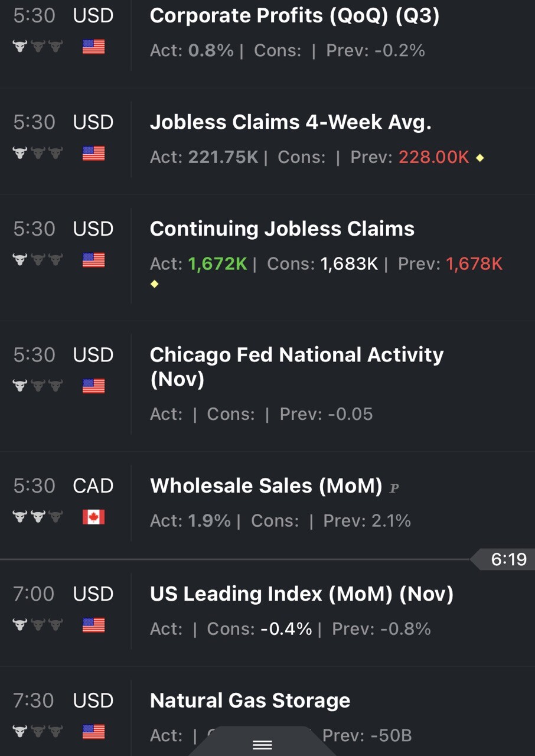535x756 pixels.
Task: Click the yellow diamond next to 228.00K
Action: (479, 158)
